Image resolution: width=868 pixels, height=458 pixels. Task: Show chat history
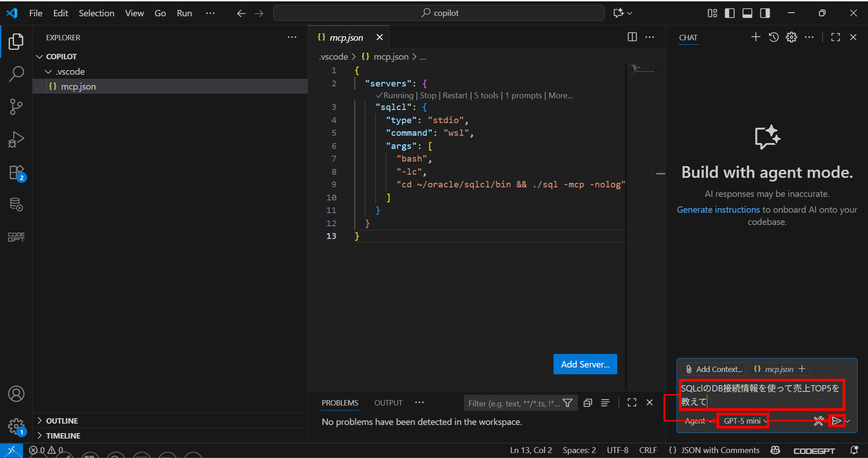773,37
